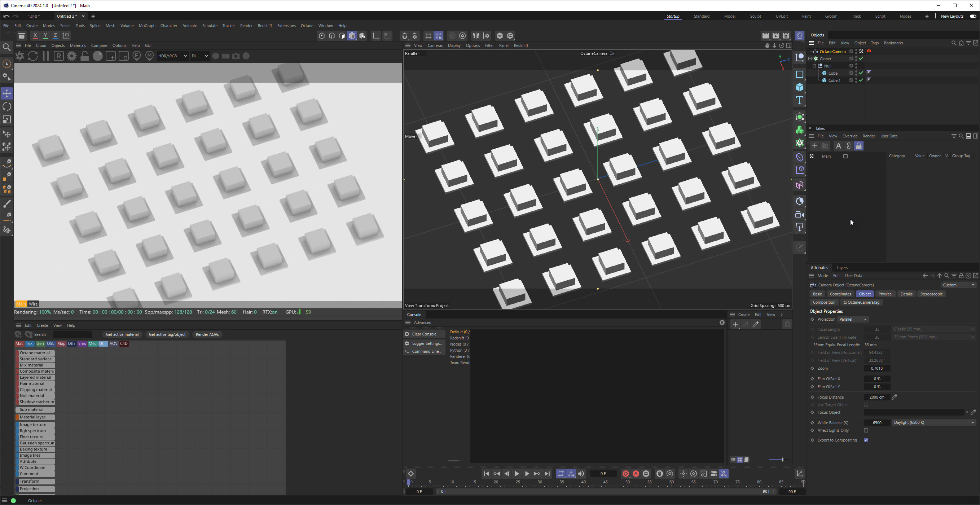Click the Record Active Objects keyframe button
Screen dimensions: 980x505
coord(626,474)
